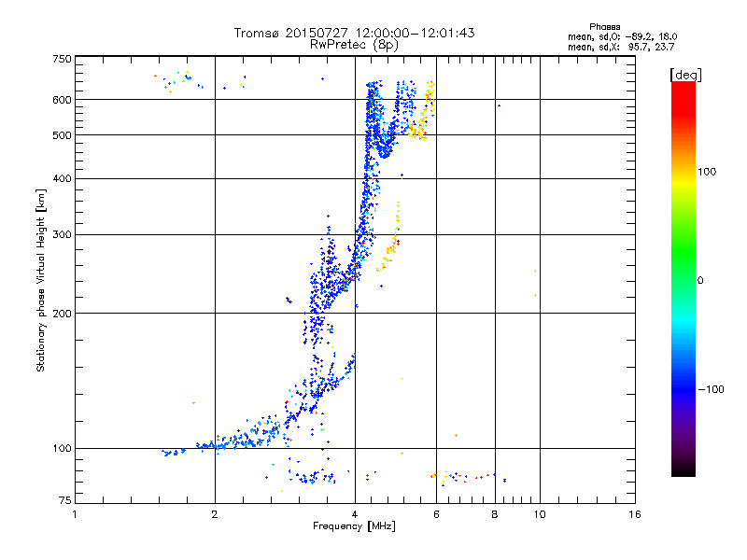The image size is (747, 560).
Task: Click the x-axis tick label '4'
Action: point(355,514)
